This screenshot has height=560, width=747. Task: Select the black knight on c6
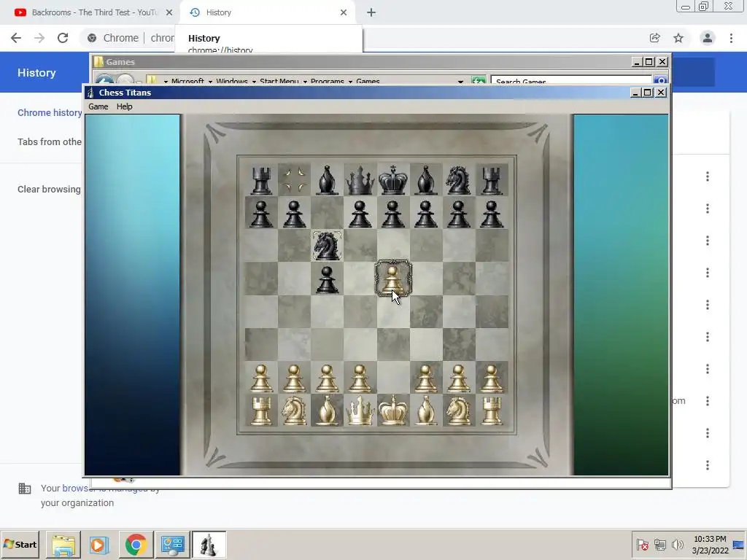[327, 246]
